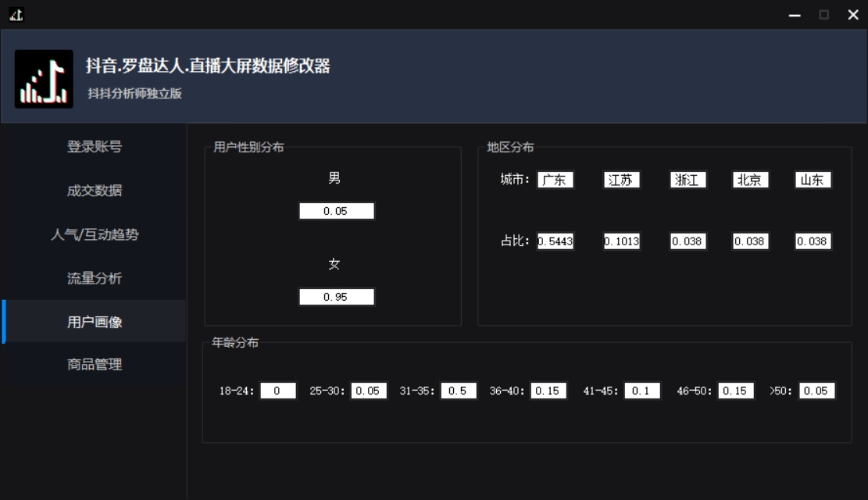Edit 广东's 占比 value 0.5443
Image resolution: width=868 pixels, height=500 pixels.
(x=554, y=241)
